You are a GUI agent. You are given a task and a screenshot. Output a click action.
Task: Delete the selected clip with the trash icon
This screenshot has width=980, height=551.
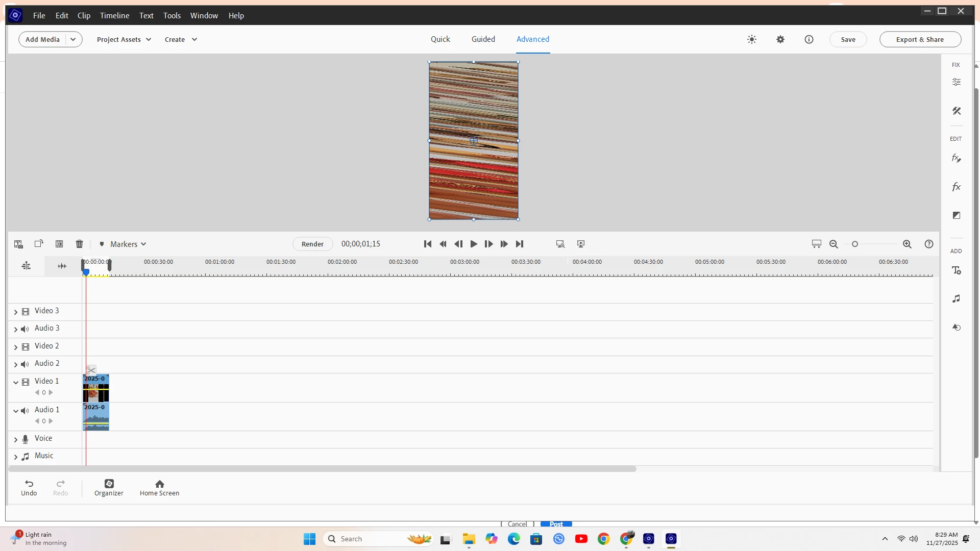79,244
